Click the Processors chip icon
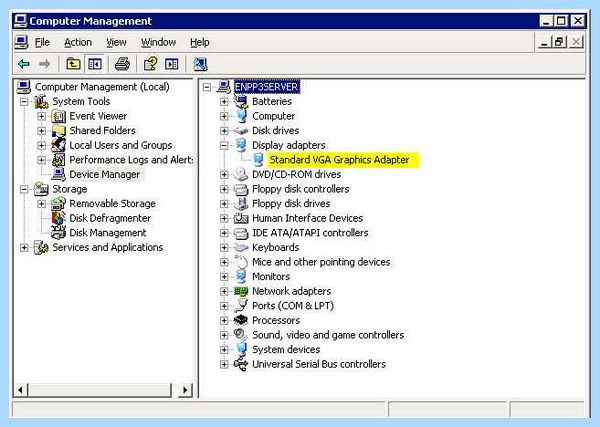 (241, 320)
